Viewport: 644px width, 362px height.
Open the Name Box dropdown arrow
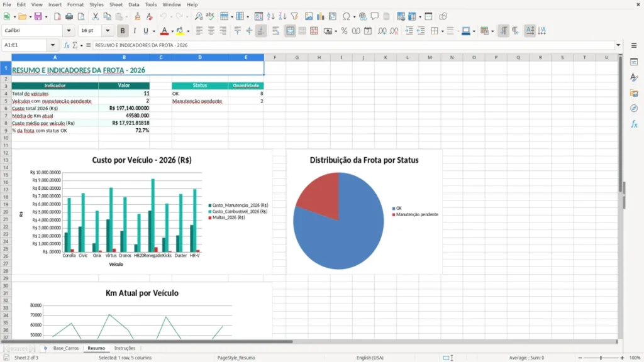tap(53, 45)
